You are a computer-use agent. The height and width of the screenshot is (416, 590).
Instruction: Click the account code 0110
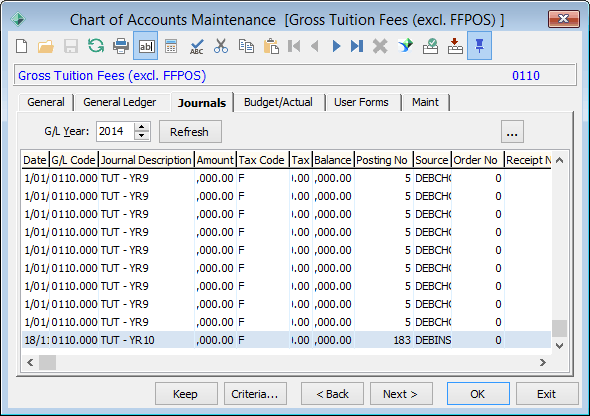(526, 76)
